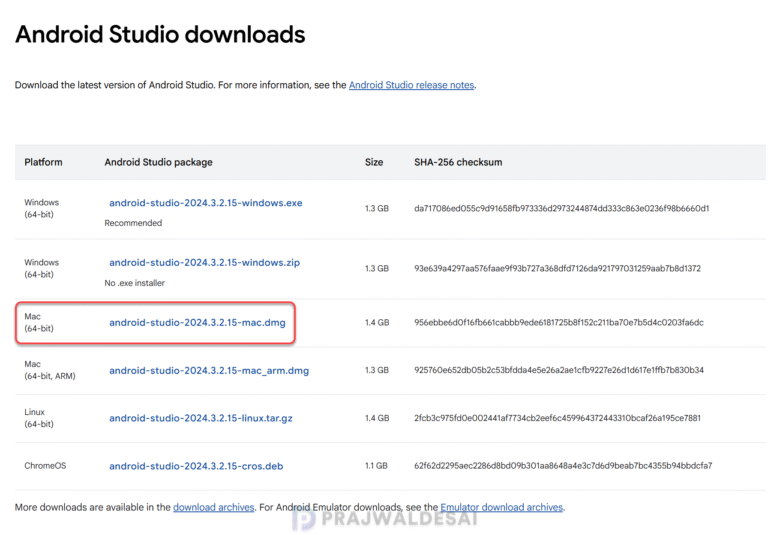768x535 pixels.
Task: Download android-studio-2024.3.2.15-mac_arm.dmg
Action: (x=209, y=371)
